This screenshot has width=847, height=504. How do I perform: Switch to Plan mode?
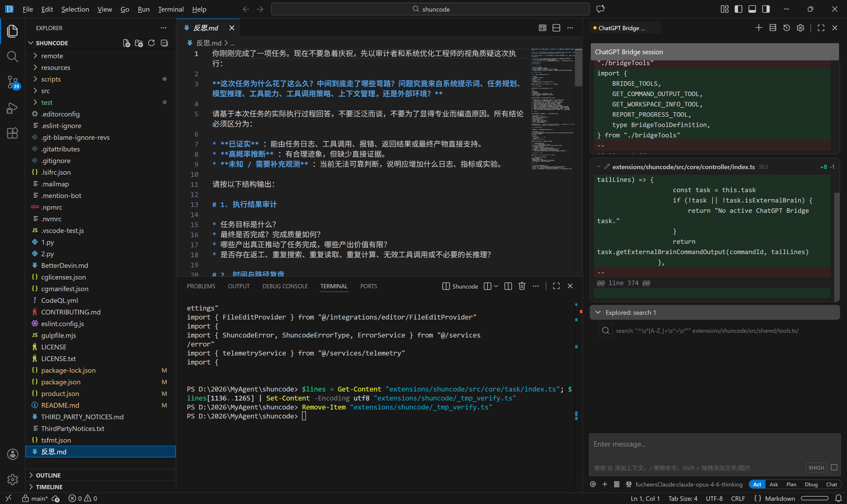coord(791,484)
